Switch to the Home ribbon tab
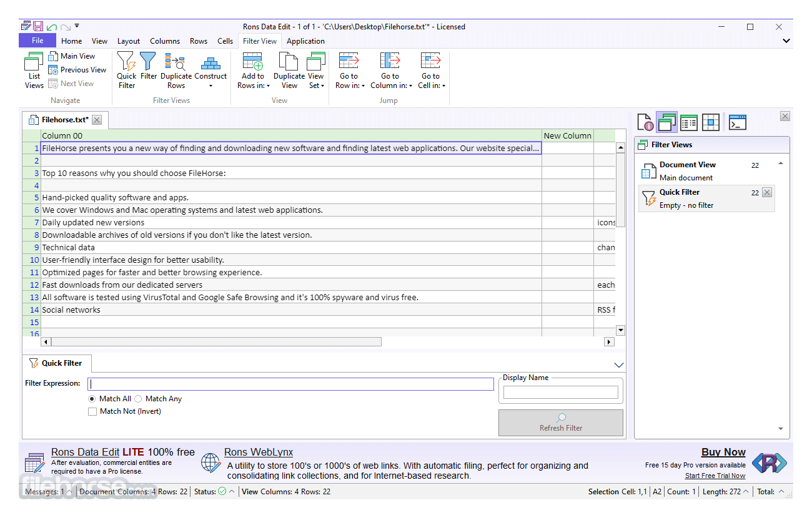This screenshot has width=812, height=518. point(71,41)
